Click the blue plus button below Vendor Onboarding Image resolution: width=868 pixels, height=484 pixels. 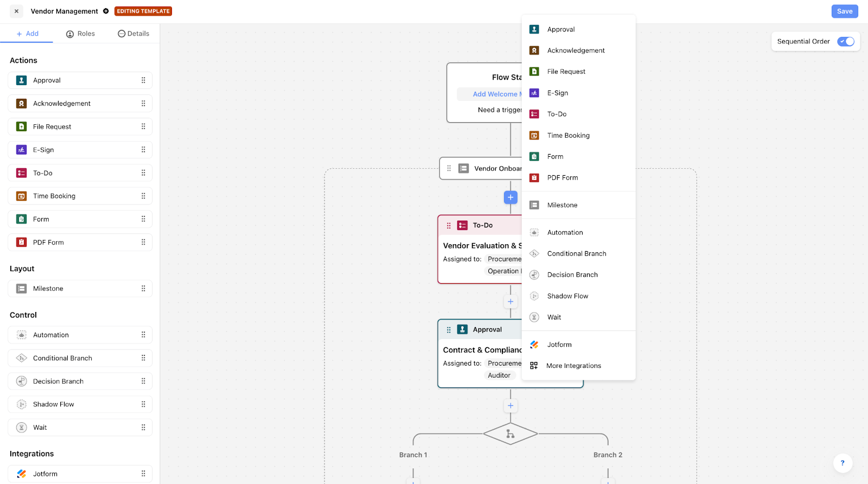[510, 198]
